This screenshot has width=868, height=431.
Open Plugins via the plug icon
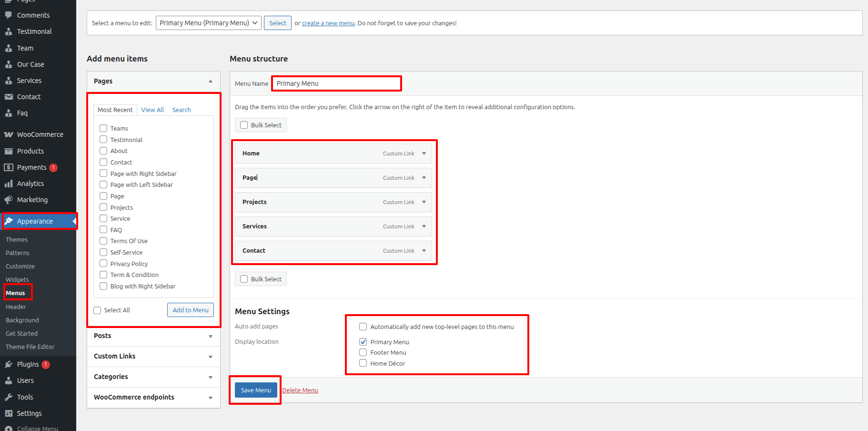9,364
